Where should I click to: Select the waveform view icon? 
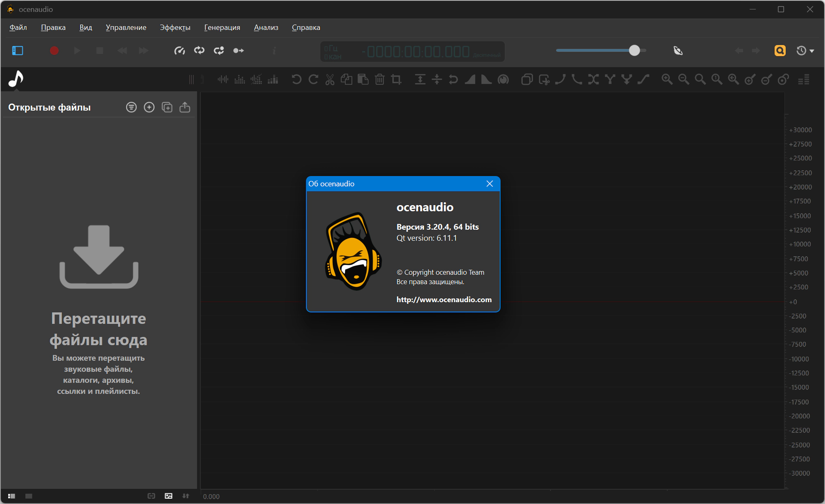pos(223,79)
